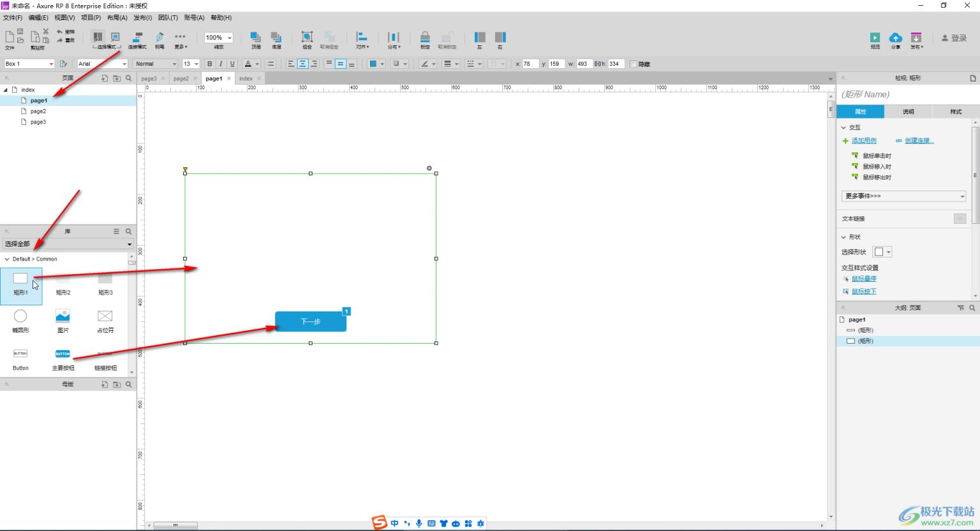Open the Arial font family dropdown
The height and width of the screenshot is (531, 980).
(102, 64)
